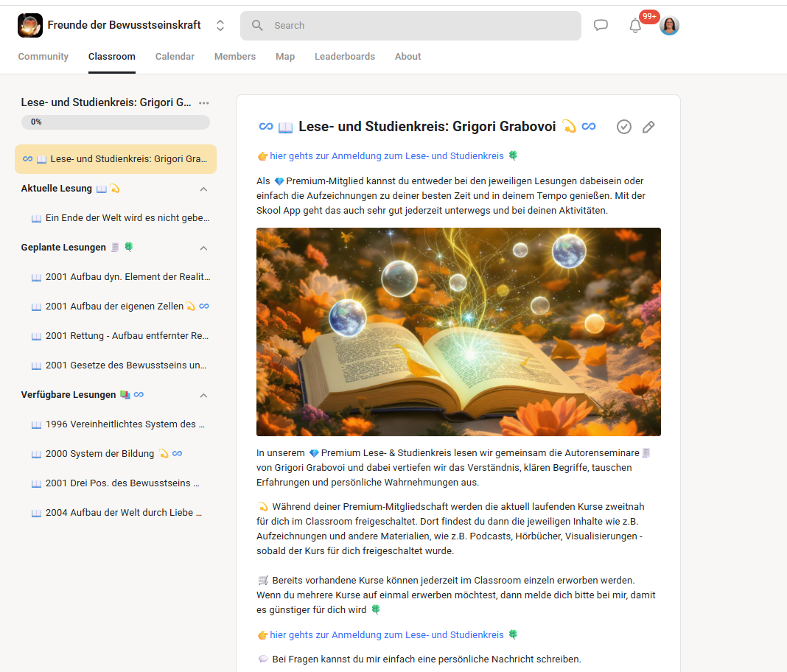The width and height of the screenshot is (787, 672).
Task: Click the infinity icon next to Verfügbare Lesungen
Action: coord(139,395)
